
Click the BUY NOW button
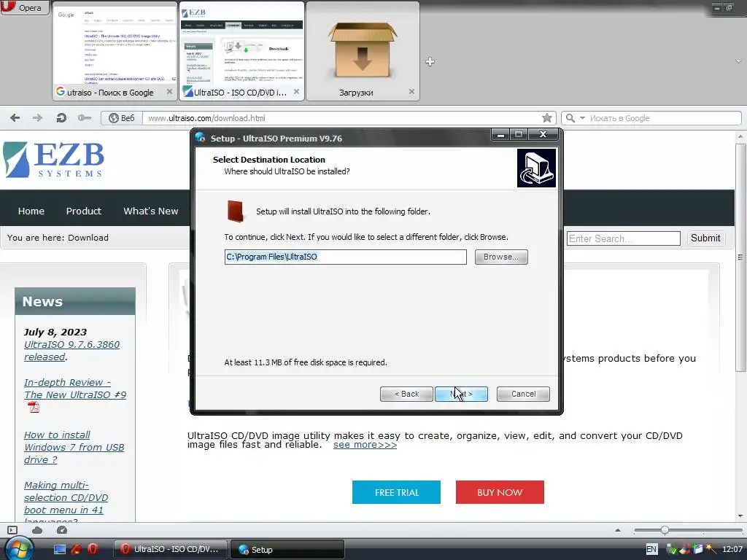(x=500, y=492)
